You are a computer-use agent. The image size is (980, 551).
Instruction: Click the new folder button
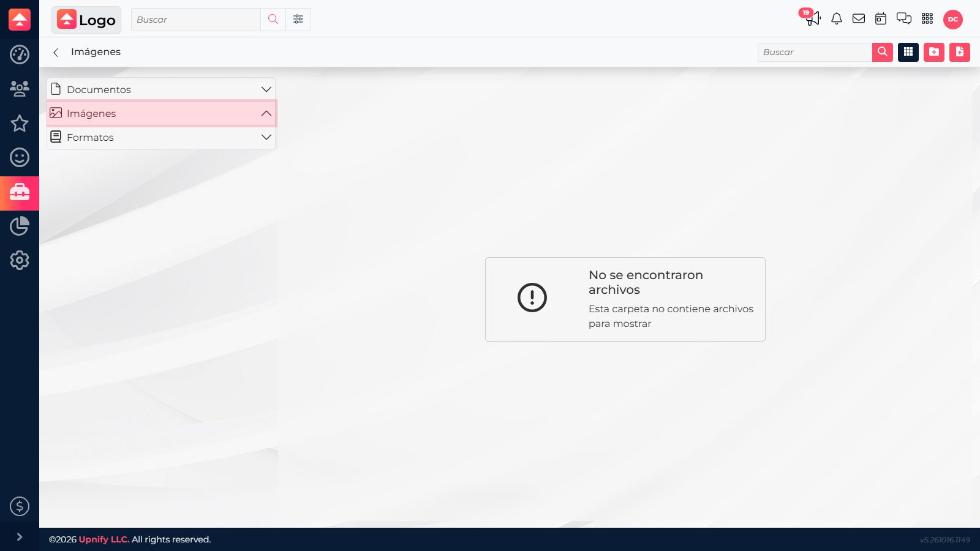(934, 52)
